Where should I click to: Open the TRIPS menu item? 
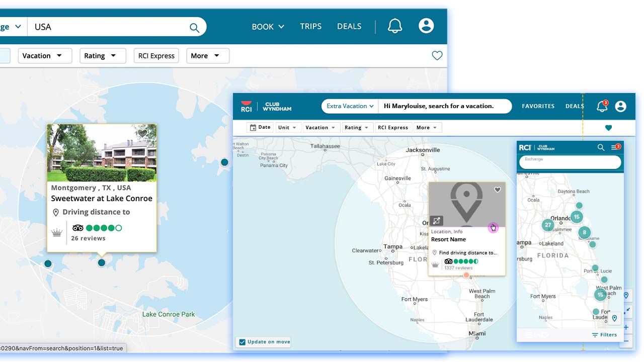coord(310,27)
